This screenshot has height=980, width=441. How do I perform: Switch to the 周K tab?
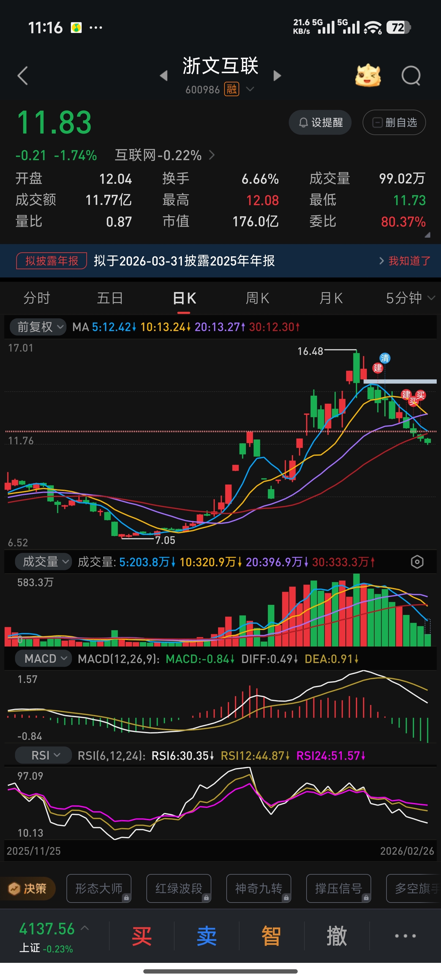(x=257, y=298)
